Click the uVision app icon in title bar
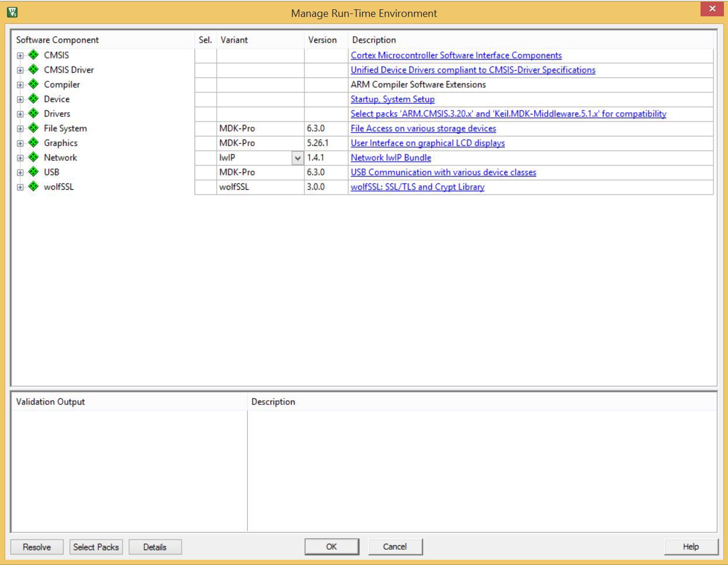Image resolution: width=728 pixels, height=565 pixels. click(x=12, y=12)
